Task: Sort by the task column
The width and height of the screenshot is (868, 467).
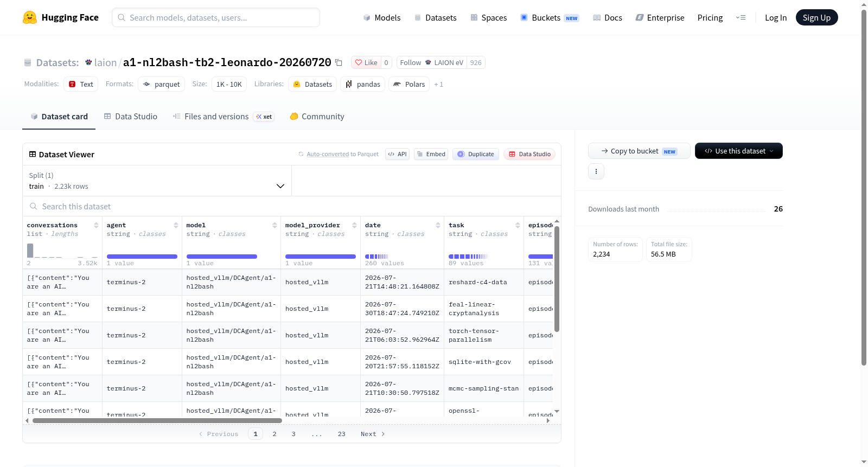Action: click(x=518, y=225)
